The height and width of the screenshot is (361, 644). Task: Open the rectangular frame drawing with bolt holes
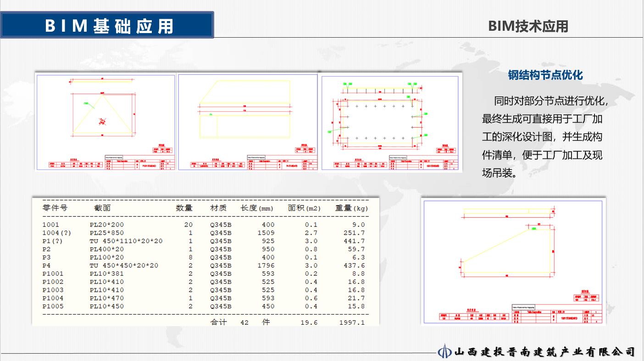point(390,123)
